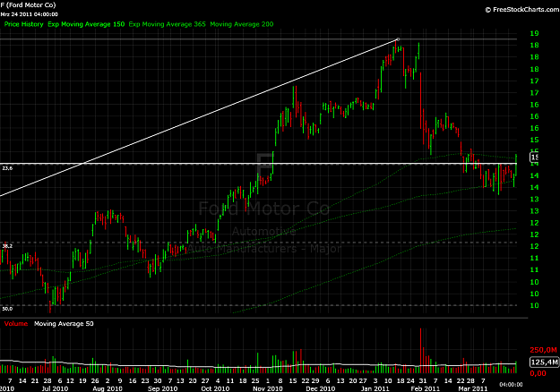Select the 23.6 Fibonacci level label
This screenshot has height=392, width=560.
(7, 168)
